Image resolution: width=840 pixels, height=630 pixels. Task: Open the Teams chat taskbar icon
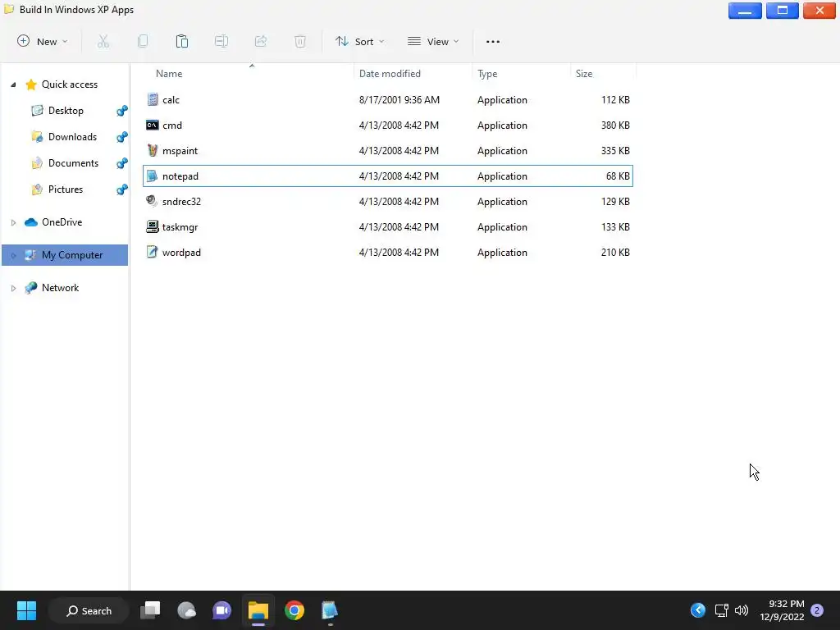click(x=221, y=610)
